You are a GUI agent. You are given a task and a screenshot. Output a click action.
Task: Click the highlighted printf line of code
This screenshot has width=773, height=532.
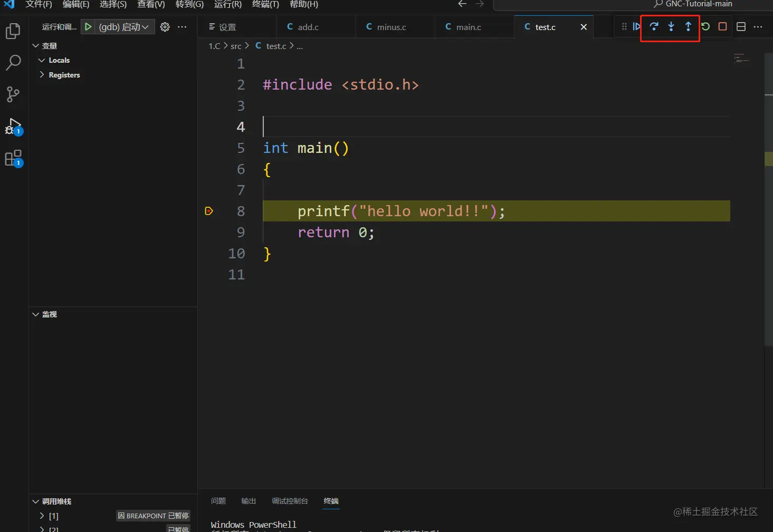(x=497, y=211)
